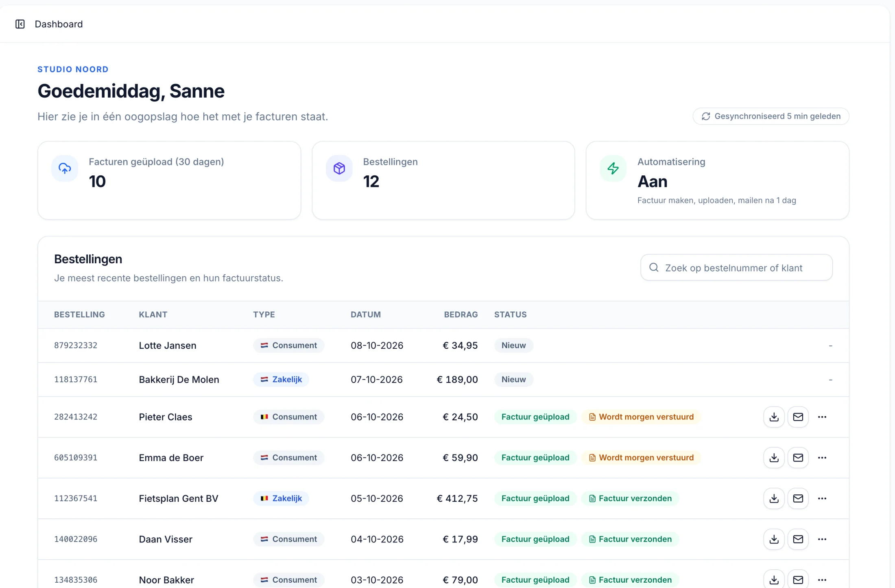Sort by the DATUM column header
The height and width of the screenshot is (588, 895).
365,314
